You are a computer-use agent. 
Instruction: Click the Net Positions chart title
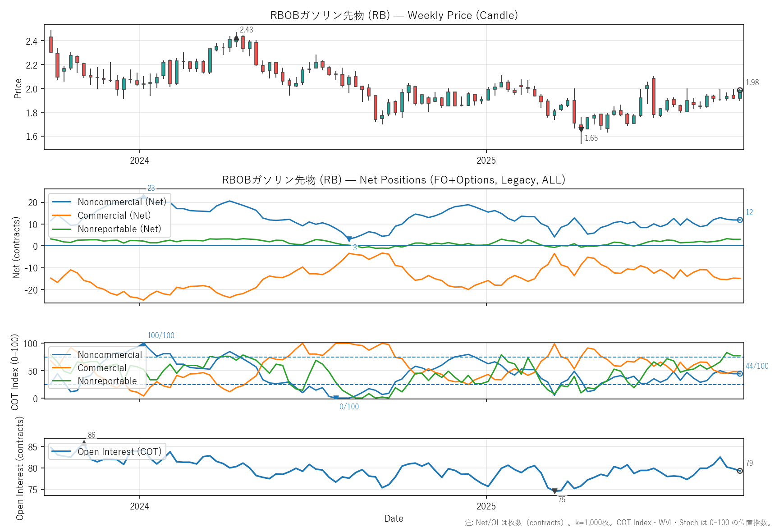[x=394, y=180]
